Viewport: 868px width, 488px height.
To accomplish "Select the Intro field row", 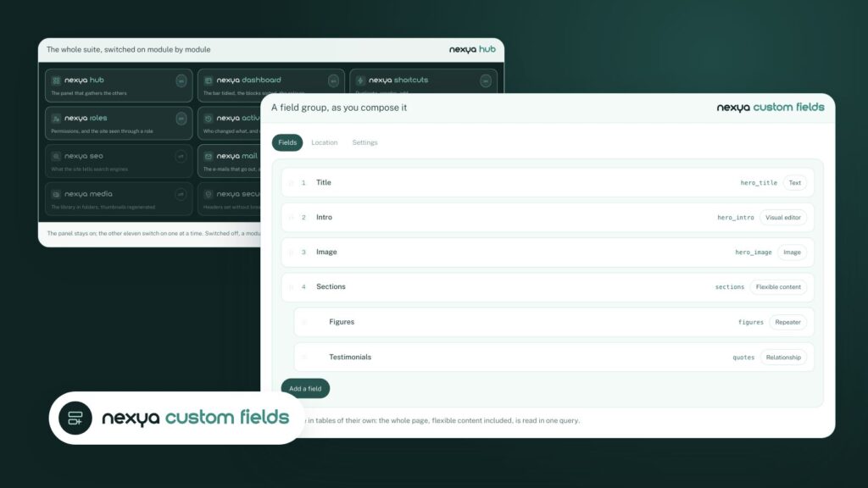I will point(548,218).
